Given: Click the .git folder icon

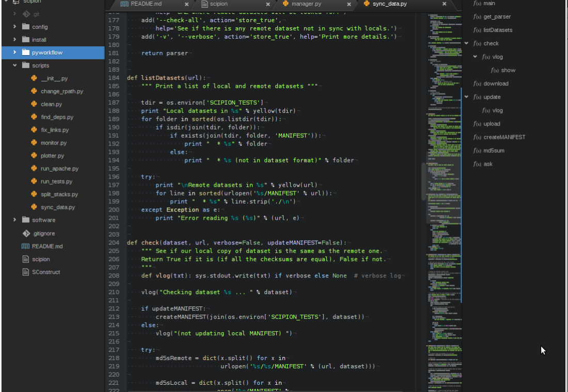Looking at the screenshot, I should 26,14.
